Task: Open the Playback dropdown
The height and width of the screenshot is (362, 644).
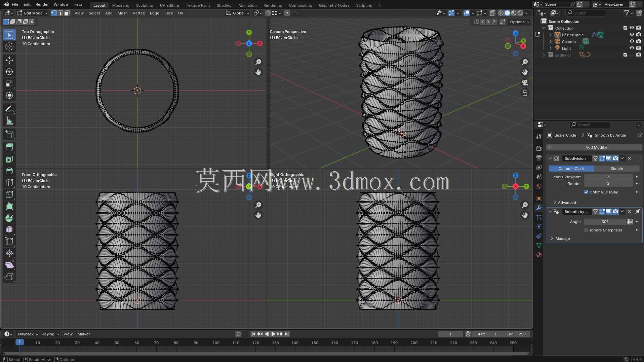Action: [28, 334]
